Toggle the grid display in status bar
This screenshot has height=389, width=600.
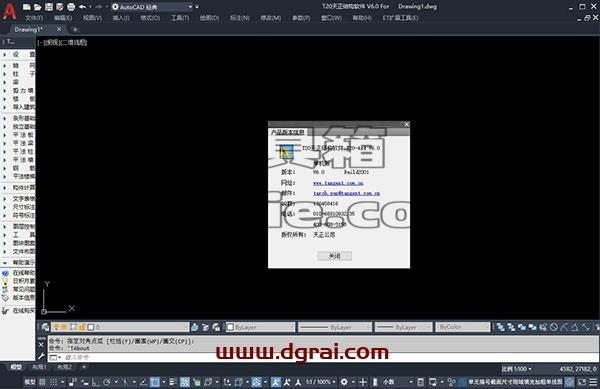point(42,382)
